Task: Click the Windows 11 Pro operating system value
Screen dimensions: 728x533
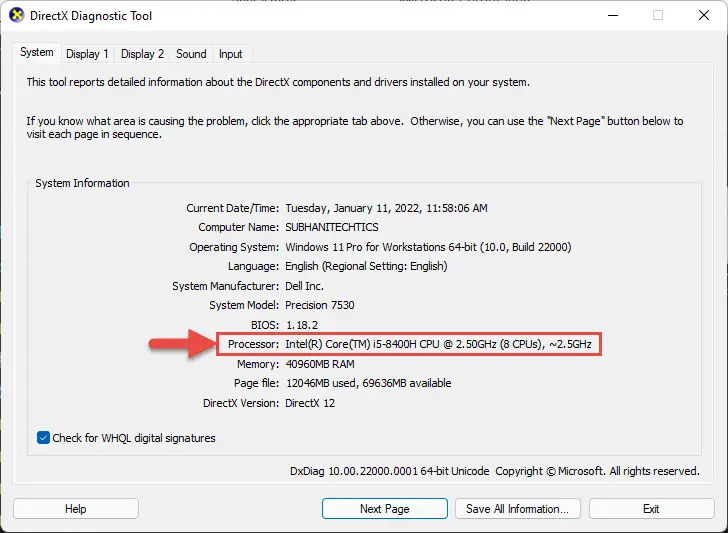Action: click(x=428, y=247)
